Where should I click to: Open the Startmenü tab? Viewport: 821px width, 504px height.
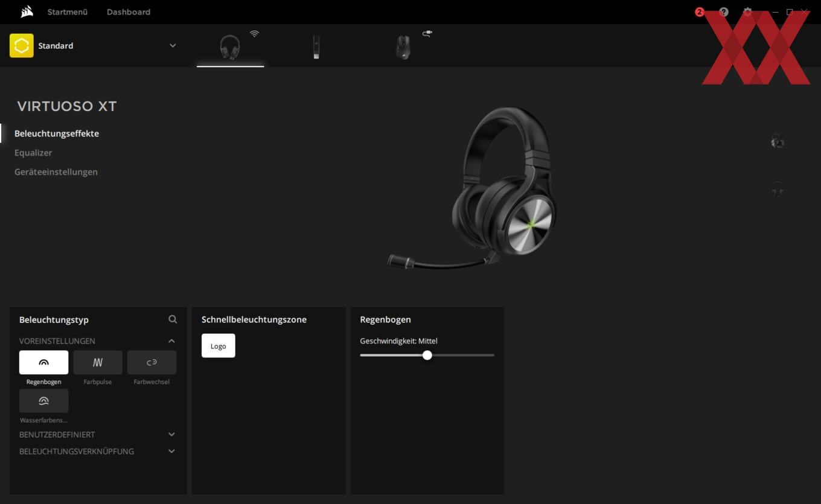68,12
